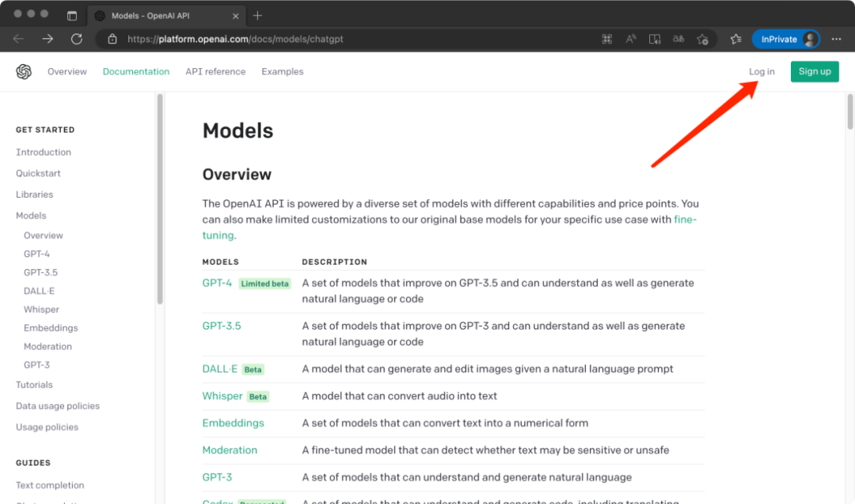Reload the page with the refresh icon
855x504 pixels.
click(77, 39)
